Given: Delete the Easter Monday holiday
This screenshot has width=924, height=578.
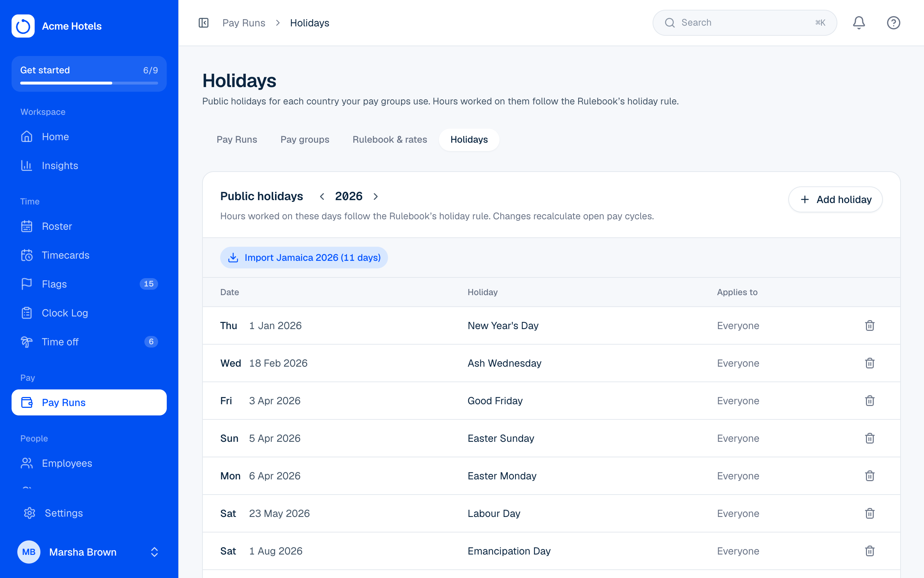Looking at the screenshot, I should click(870, 476).
